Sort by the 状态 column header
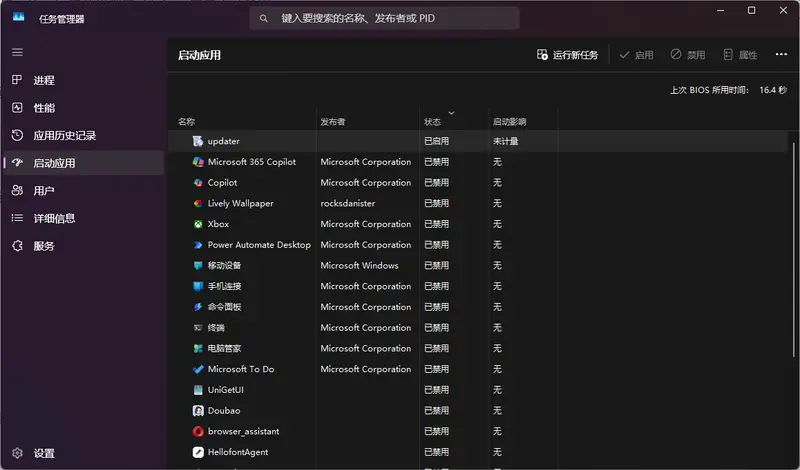The height and width of the screenshot is (470, 800). click(432, 121)
